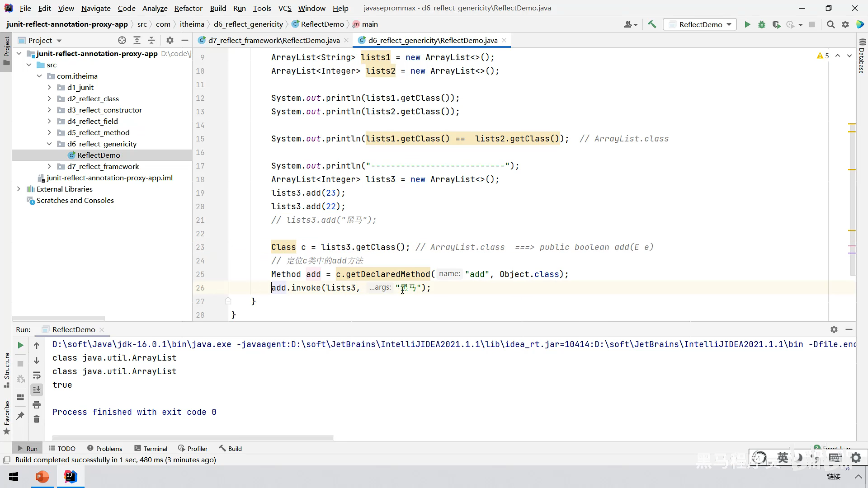Click Select Opened File target icon
Viewport: 868px width, 488px height.
click(x=122, y=40)
